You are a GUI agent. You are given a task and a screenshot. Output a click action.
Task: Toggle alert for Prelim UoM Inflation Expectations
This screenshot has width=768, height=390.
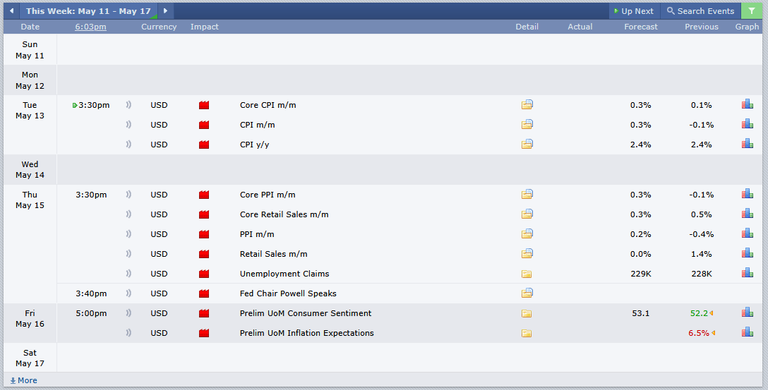(x=128, y=333)
